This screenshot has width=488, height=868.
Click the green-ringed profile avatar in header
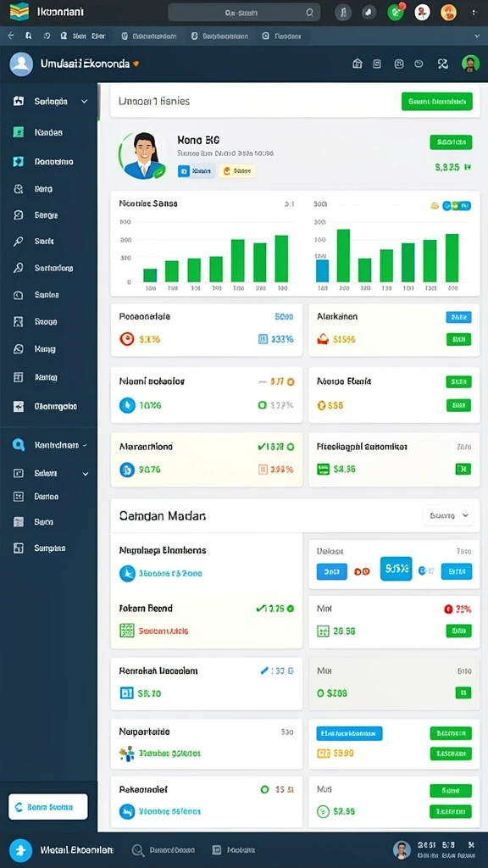pyautogui.click(x=470, y=63)
